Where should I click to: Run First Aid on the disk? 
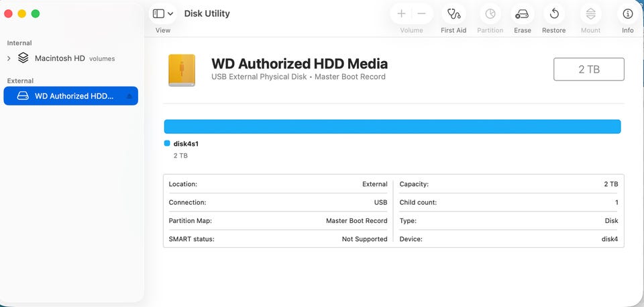(453, 14)
